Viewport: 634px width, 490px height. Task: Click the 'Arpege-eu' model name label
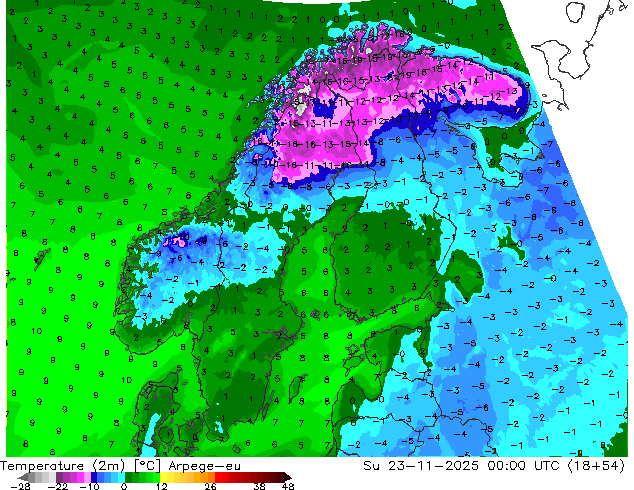204,466
